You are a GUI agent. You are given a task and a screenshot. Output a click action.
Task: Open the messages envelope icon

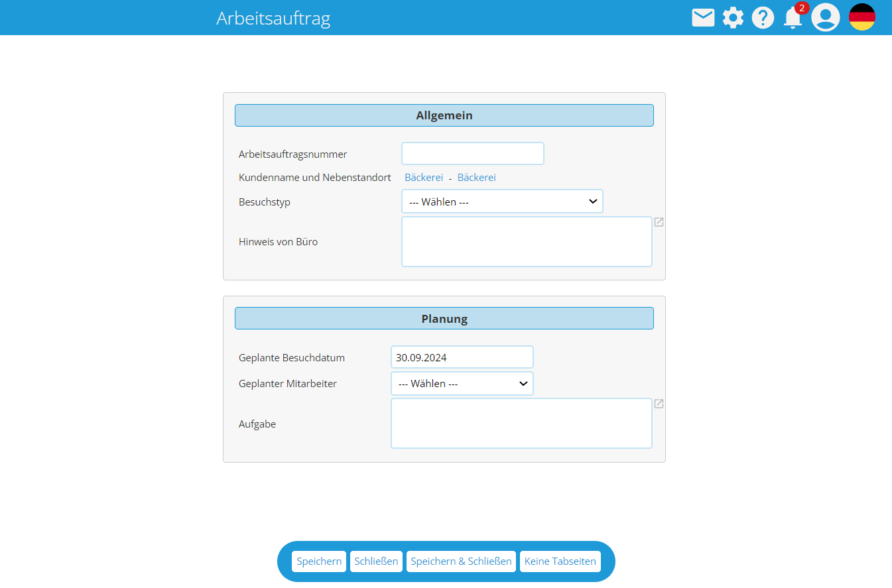[x=703, y=18]
